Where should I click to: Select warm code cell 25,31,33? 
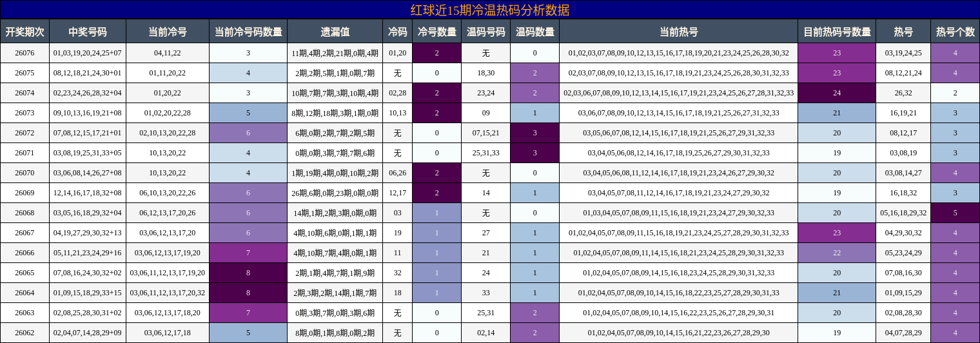coord(486,153)
